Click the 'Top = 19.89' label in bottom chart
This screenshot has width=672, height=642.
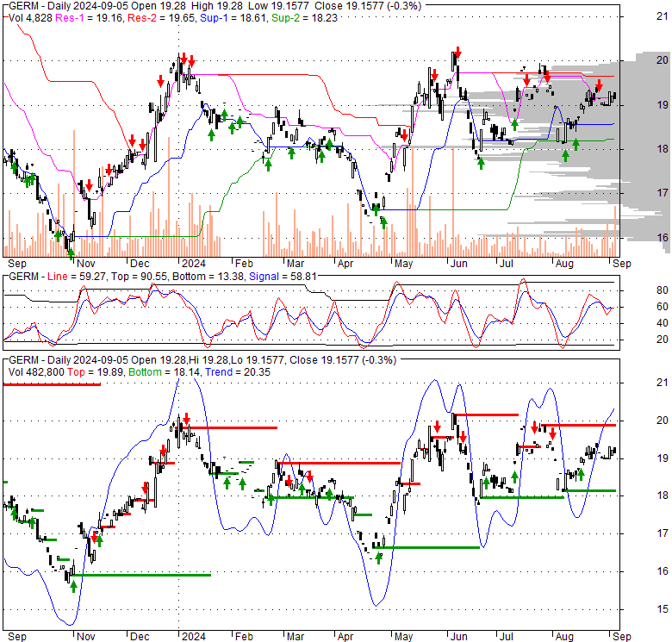pos(95,372)
